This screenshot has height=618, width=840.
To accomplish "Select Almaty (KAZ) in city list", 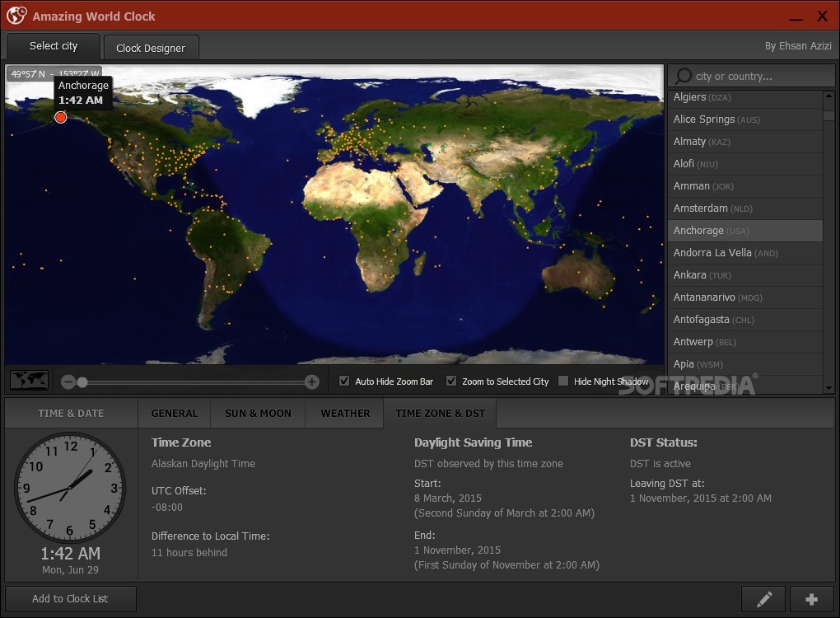I will coord(744,142).
